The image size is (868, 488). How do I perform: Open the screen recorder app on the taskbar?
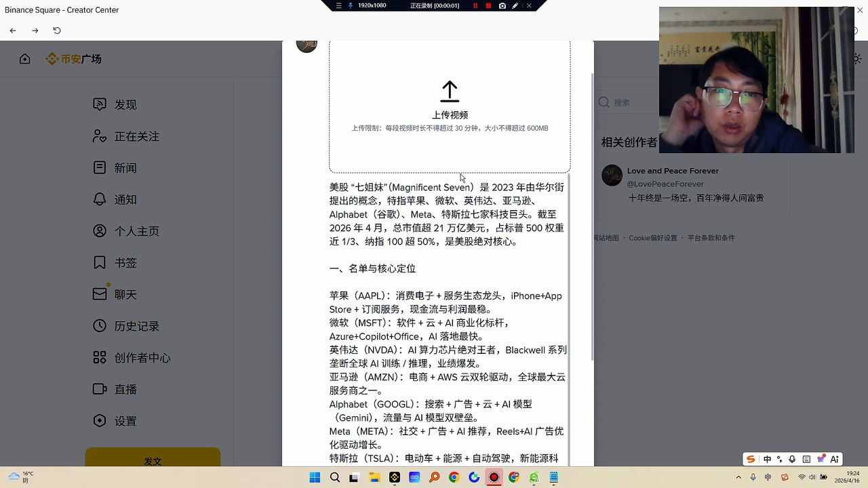(494, 478)
